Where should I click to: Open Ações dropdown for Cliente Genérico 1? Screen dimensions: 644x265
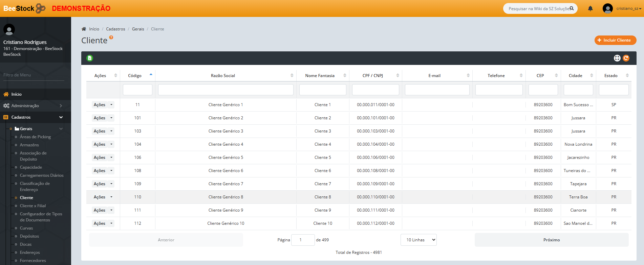pos(111,105)
